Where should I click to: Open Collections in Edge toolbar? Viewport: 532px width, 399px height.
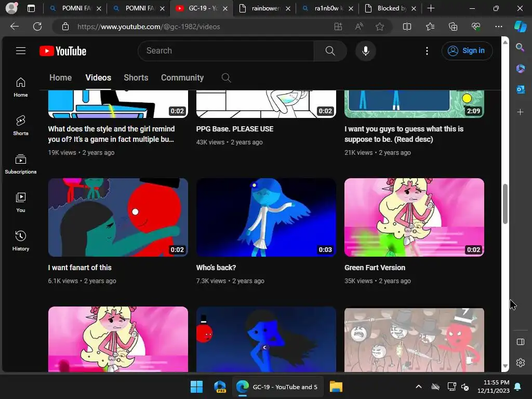pyautogui.click(x=453, y=26)
